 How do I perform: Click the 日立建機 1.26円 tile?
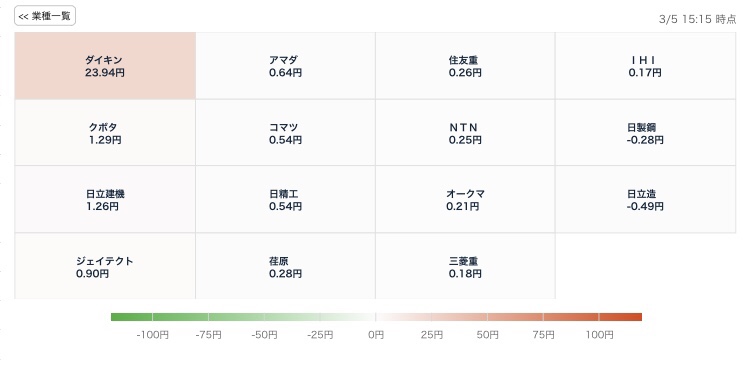click(x=105, y=199)
